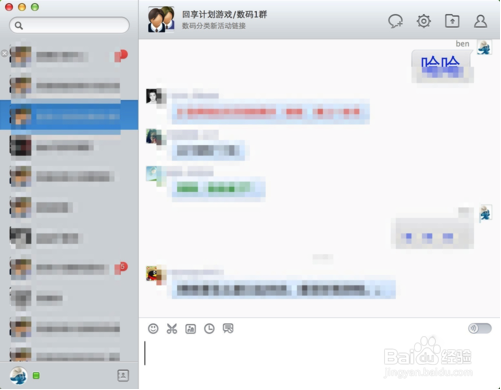501x390 pixels.
Task: Open the quick reply chat icon
Action: pyautogui.click(x=228, y=329)
